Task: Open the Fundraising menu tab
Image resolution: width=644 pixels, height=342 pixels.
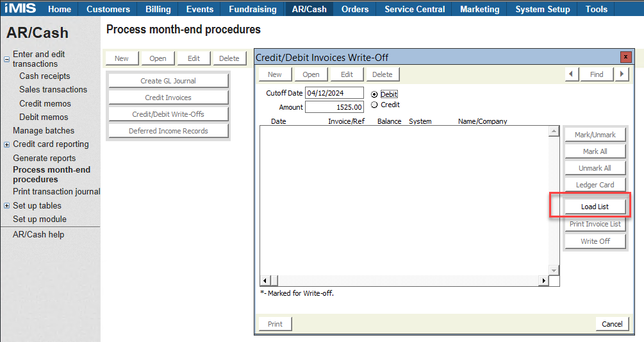Action: click(x=254, y=9)
